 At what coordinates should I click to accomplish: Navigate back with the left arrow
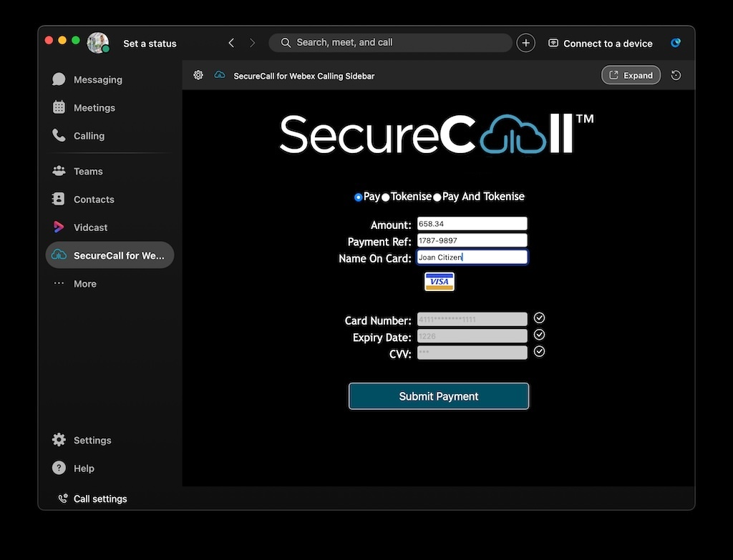pyautogui.click(x=231, y=43)
